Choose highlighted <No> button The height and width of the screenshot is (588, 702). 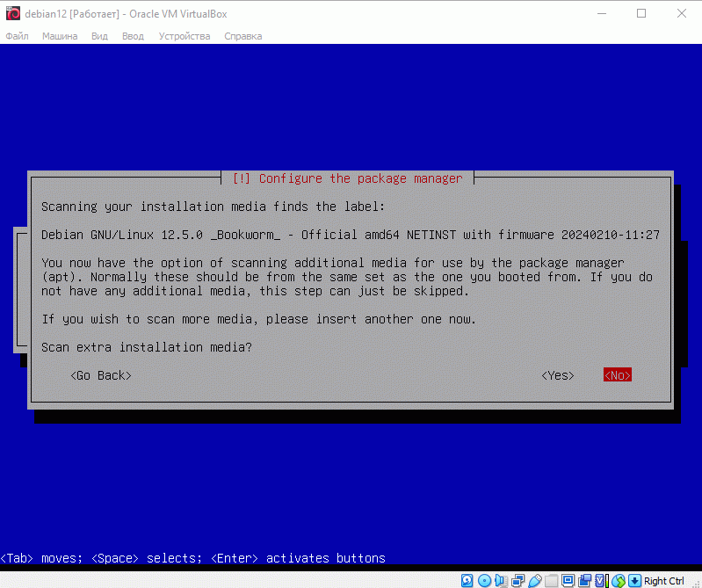(618, 375)
